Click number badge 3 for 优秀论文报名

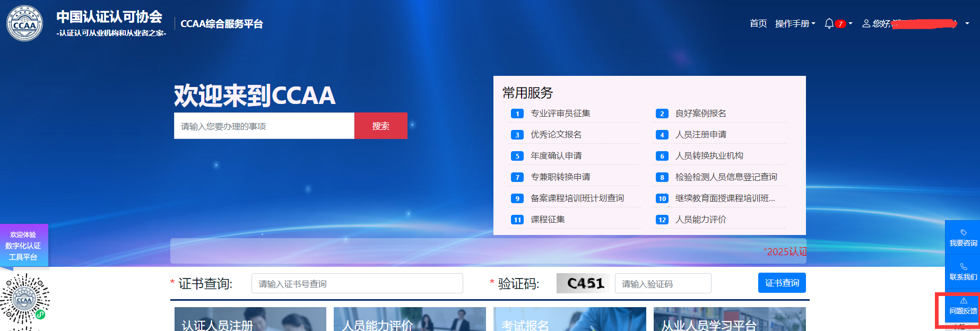point(517,135)
